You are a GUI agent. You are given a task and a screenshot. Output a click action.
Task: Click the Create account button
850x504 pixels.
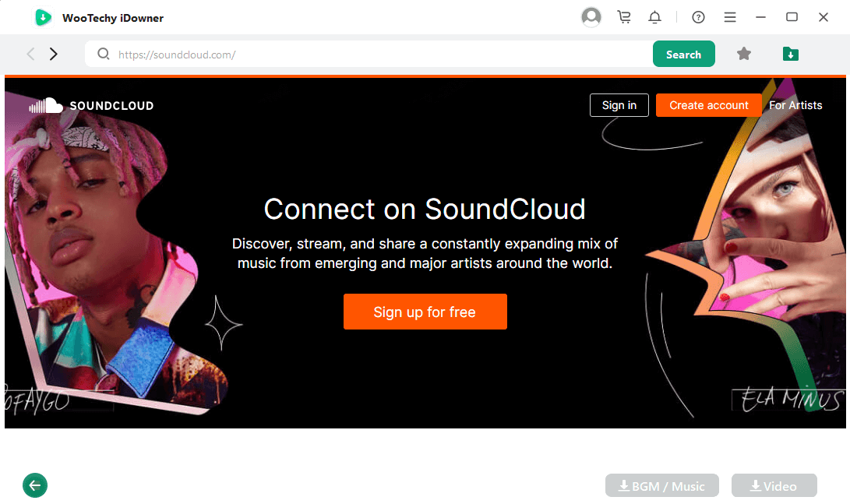click(708, 105)
